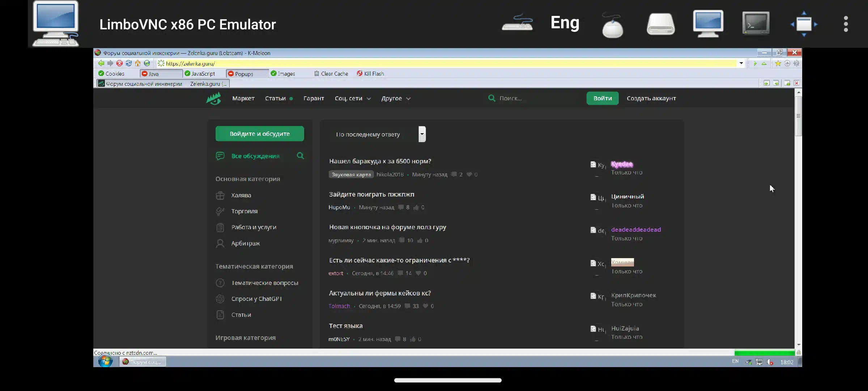Open thread 'Нашел баракуда х за 6500 норм?'
The height and width of the screenshot is (391, 868).
tap(380, 161)
